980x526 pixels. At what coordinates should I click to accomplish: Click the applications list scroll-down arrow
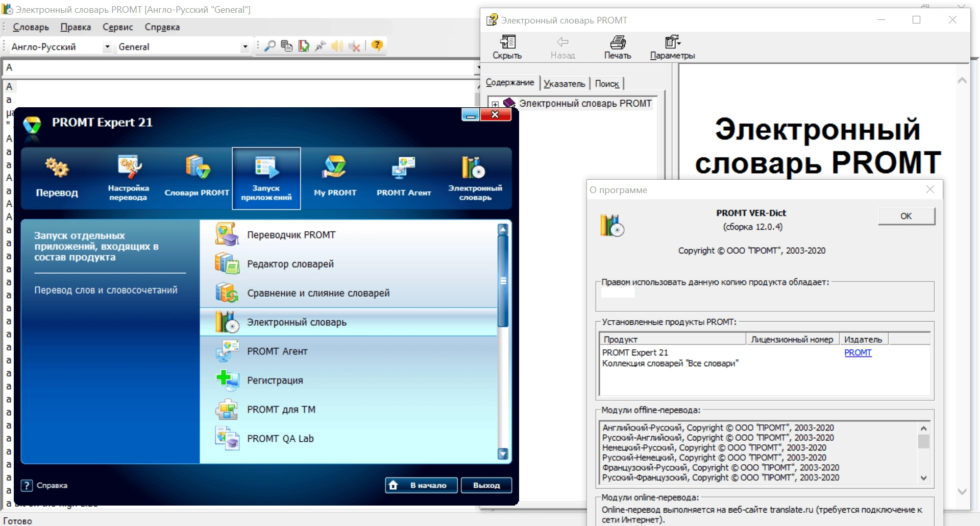[x=503, y=453]
